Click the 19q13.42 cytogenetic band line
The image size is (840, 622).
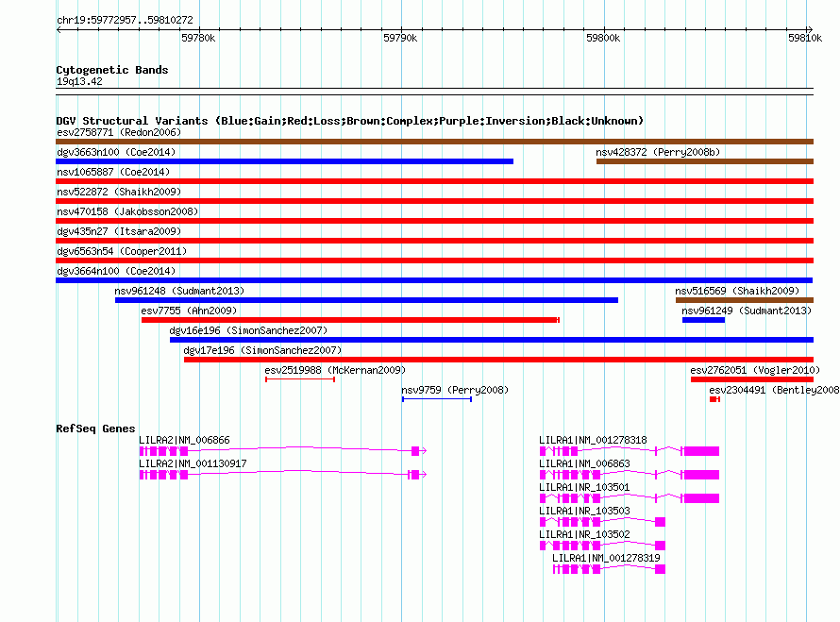(434, 92)
